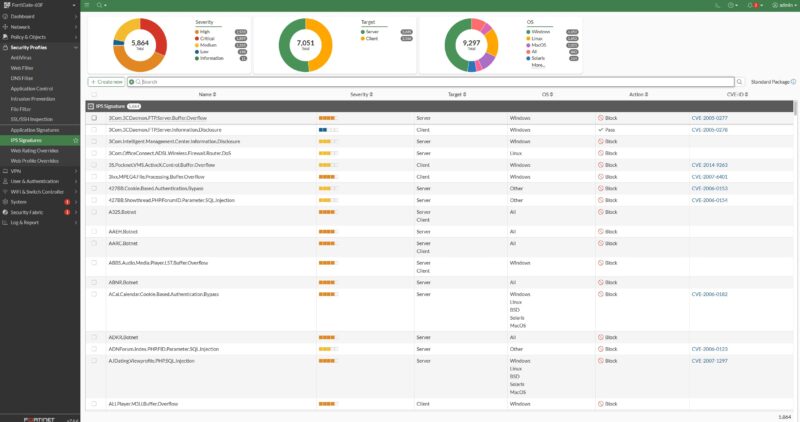Open the CLI console icon in top bar
Screen dimensions: 800x422
coord(717,5)
